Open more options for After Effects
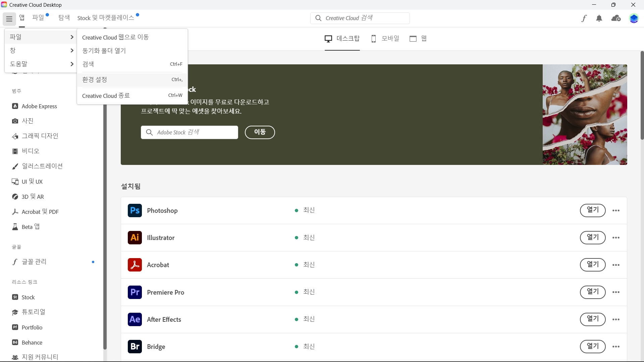The height and width of the screenshot is (362, 644). pos(616,319)
